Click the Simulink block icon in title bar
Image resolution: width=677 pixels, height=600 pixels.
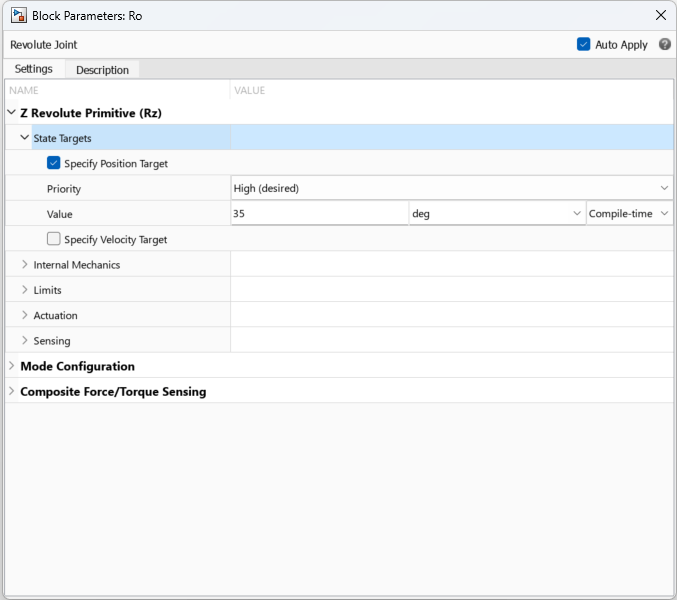coord(18,15)
